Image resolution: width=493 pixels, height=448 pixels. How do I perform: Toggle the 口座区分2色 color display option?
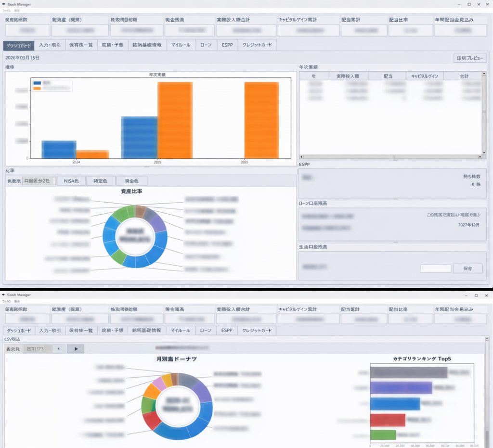38,181
